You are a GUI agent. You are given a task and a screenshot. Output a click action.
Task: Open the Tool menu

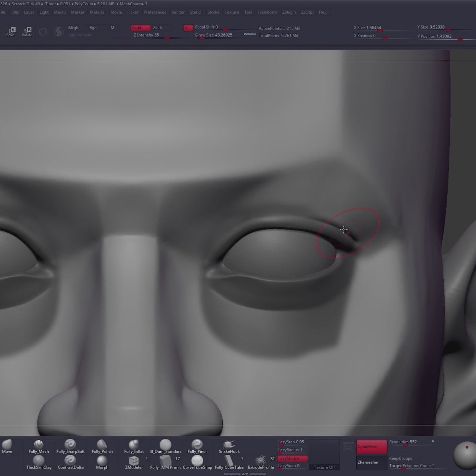(x=248, y=12)
